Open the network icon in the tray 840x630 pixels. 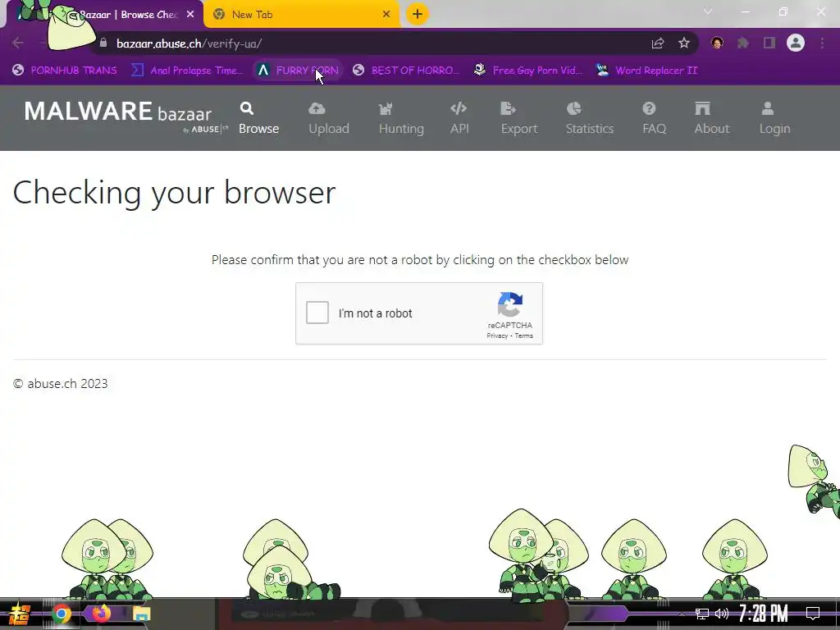tap(701, 614)
